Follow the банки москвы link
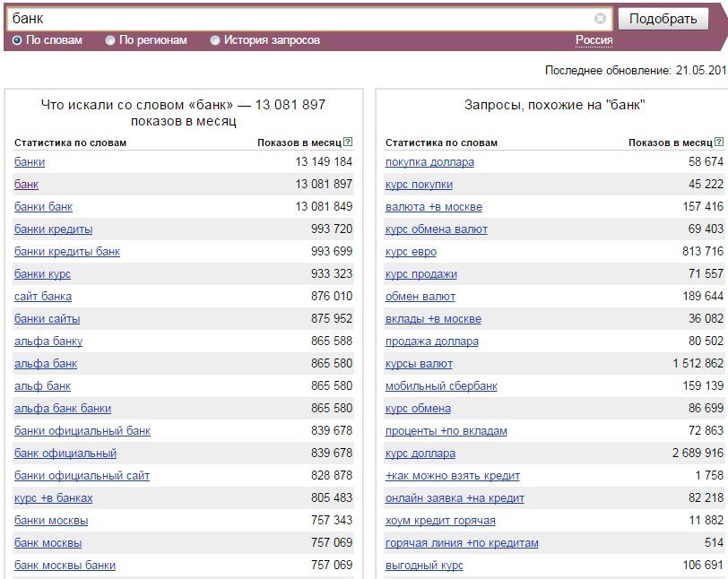This screenshot has width=728, height=579. [51, 521]
